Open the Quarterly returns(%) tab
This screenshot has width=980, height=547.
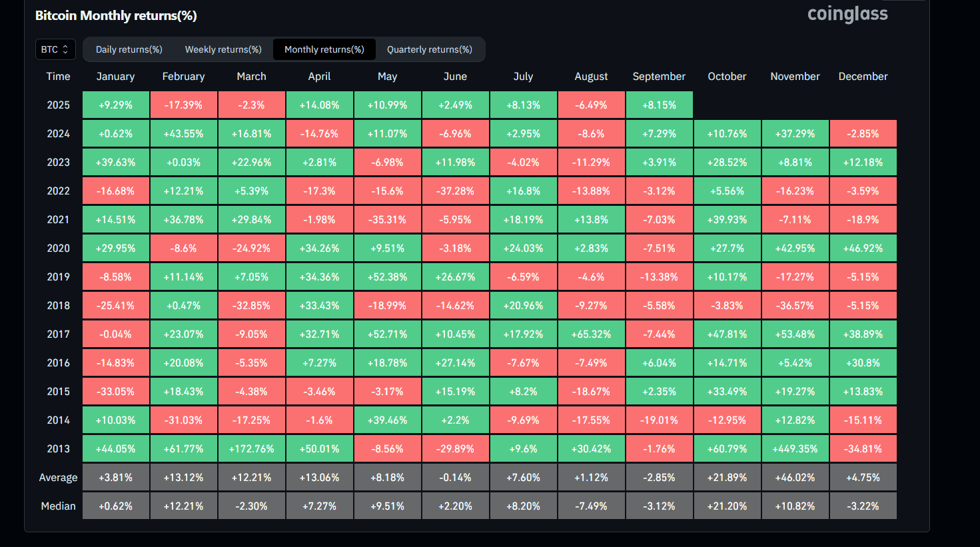(x=429, y=49)
